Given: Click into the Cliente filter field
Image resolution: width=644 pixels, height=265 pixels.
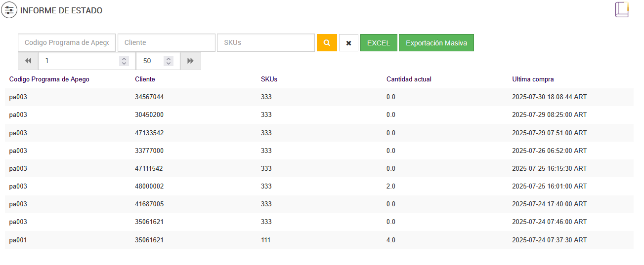Looking at the screenshot, I should 166,43.
